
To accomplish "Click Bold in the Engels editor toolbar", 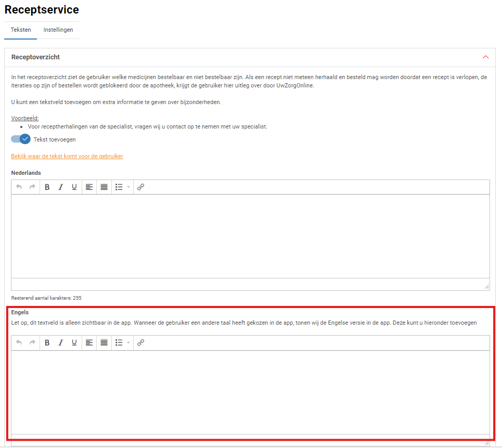I will point(47,343).
